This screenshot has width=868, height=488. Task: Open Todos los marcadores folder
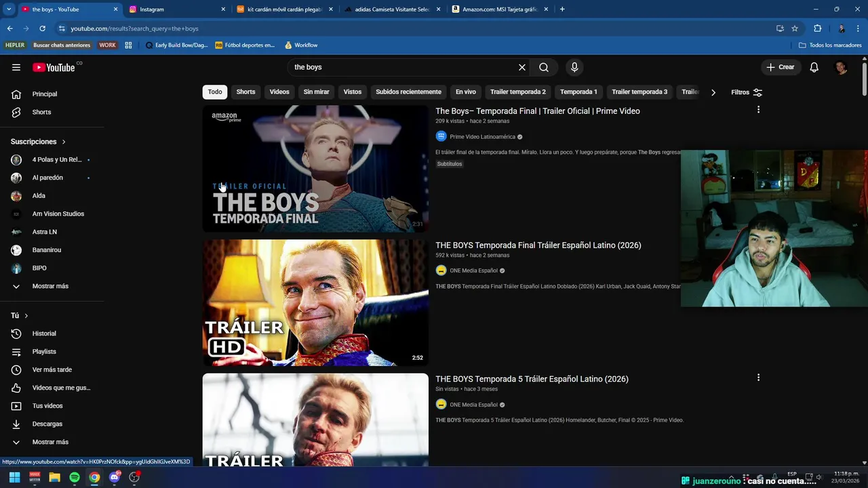[x=830, y=45]
